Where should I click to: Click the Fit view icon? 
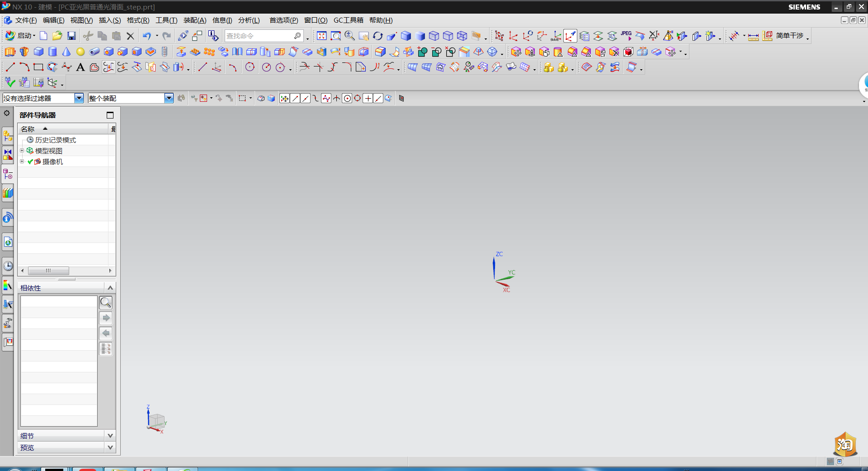pyautogui.click(x=321, y=36)
